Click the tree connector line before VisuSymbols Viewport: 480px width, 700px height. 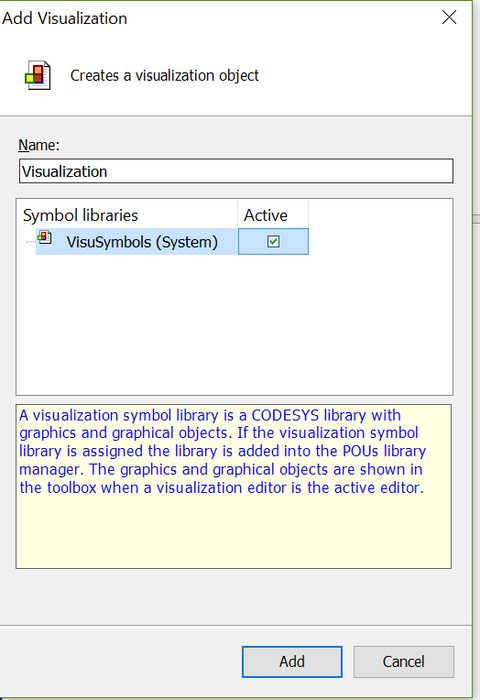tap(30, 242)
